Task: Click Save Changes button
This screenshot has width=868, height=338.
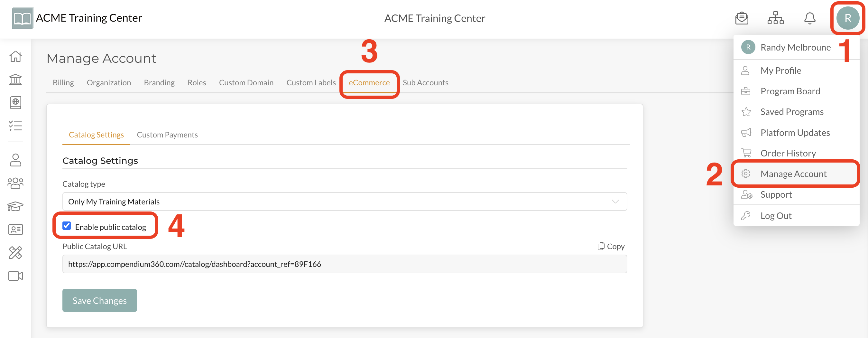Action: [99, 300]
